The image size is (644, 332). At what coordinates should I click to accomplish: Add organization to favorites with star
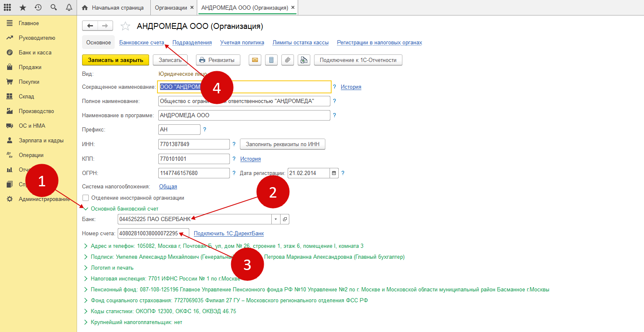click(x=125, y=26)
